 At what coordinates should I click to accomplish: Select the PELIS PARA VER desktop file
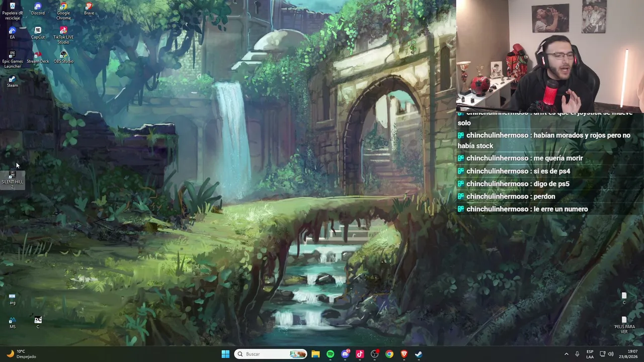tap(624, 325)
